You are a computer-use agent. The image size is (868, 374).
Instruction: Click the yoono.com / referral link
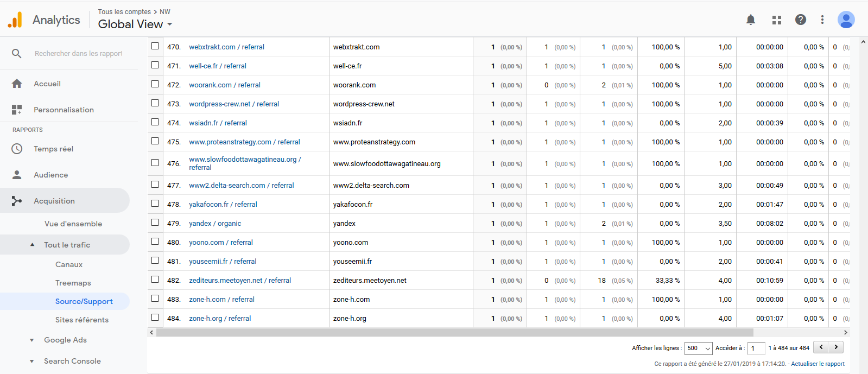tap(221, 242)
